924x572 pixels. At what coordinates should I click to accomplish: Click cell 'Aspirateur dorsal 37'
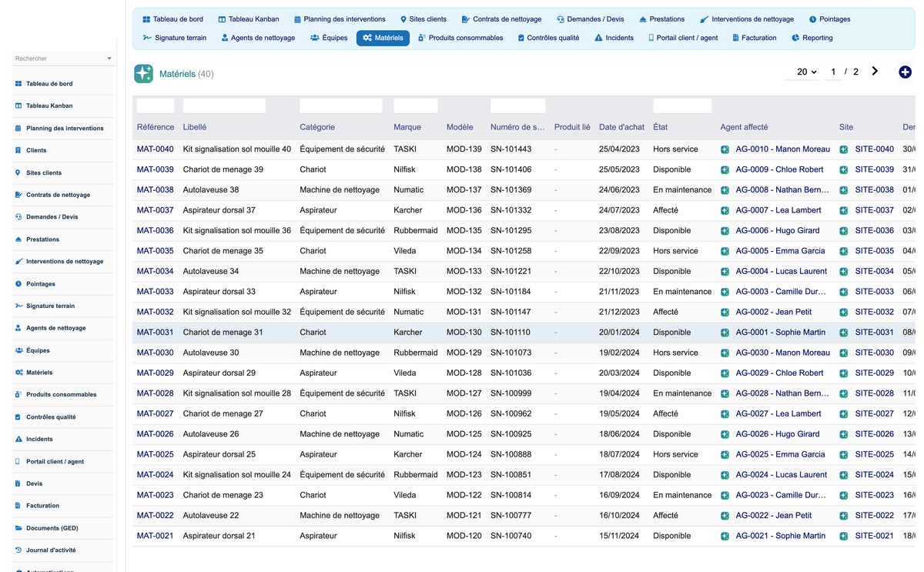tap(219, 210)
